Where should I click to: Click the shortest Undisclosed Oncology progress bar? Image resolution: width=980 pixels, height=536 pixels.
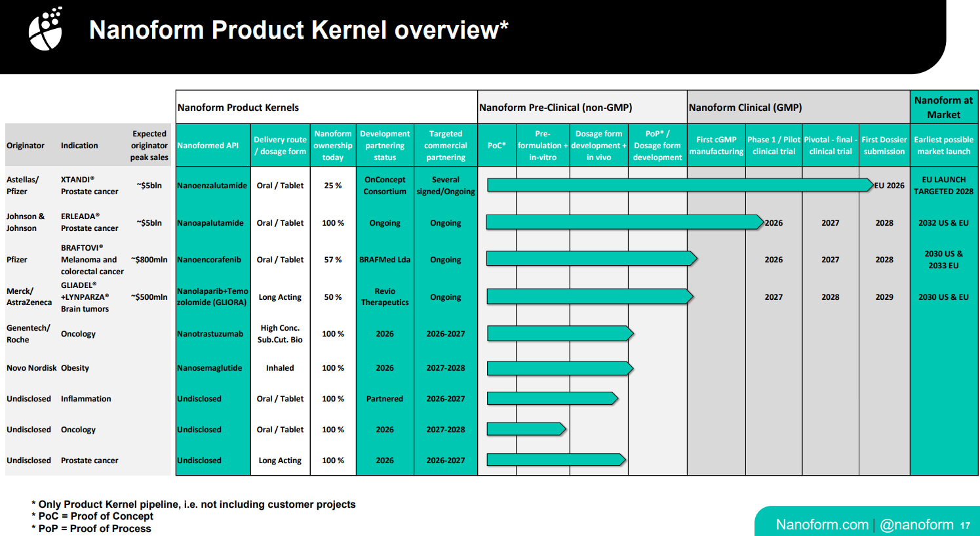[526, 430]
